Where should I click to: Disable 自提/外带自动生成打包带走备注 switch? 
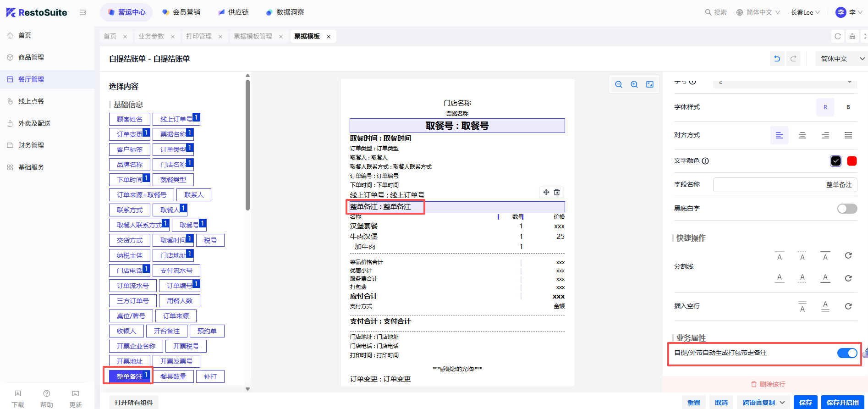[x=847, y=353]
